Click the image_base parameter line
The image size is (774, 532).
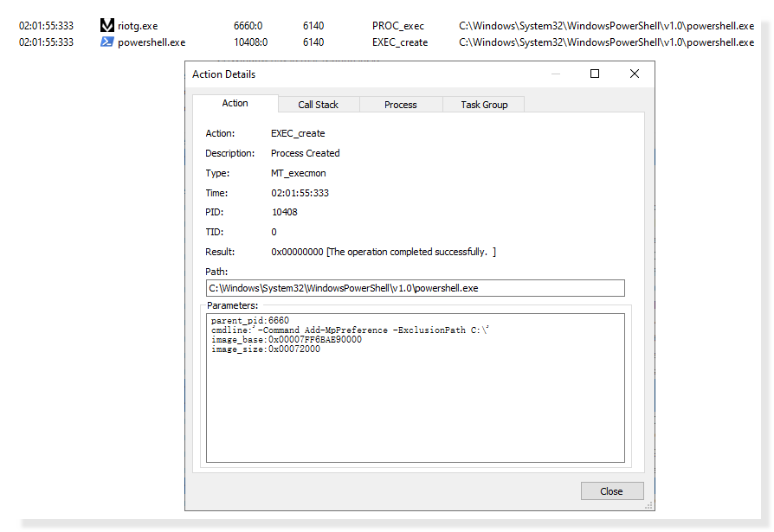pyautogui.click(x=287, y=340)
